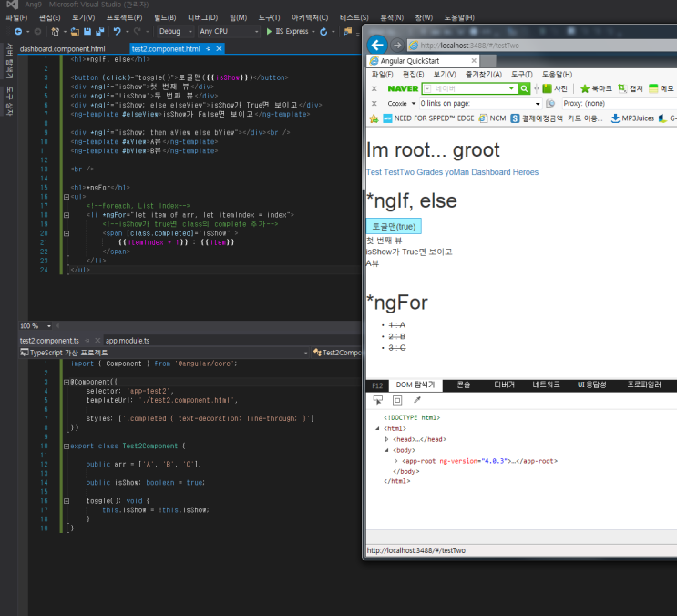Click the Naver green search icon
Screen dimensions: 677x616
[x=524, y=88]
